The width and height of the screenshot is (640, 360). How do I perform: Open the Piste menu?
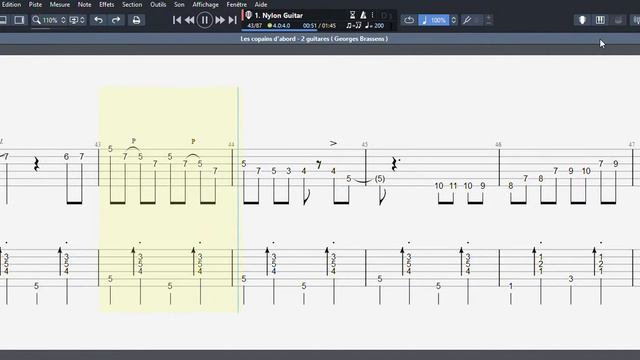(35, 4)
